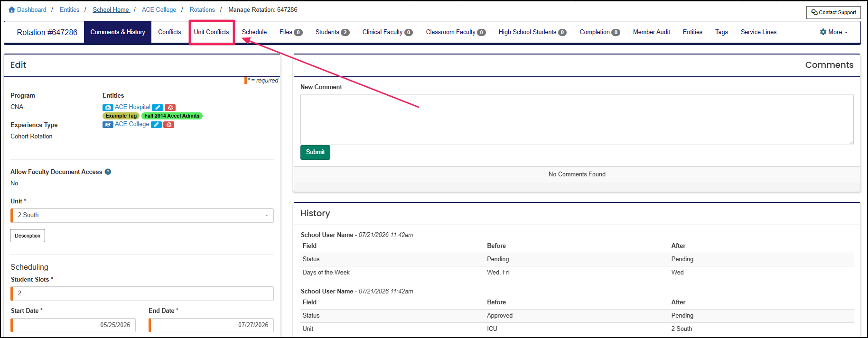868x338 pixels.
Task: Go to the Rotations breadcrumb link
Action: [202, 9]
